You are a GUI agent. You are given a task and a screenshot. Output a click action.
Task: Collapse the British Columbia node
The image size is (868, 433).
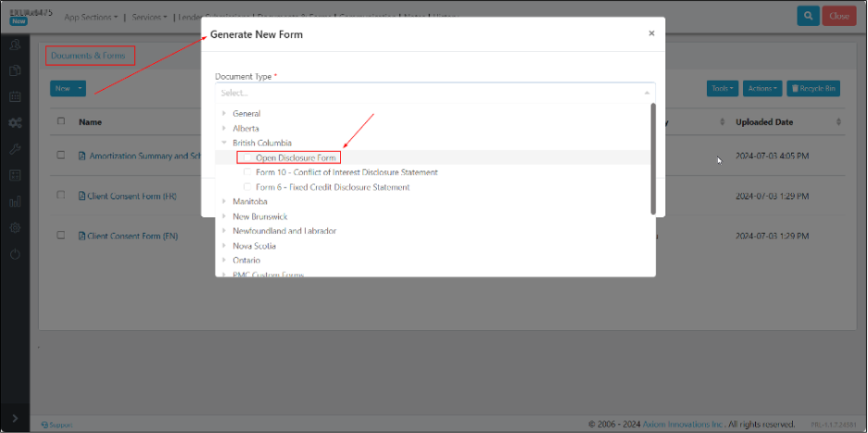click(223, 144)
